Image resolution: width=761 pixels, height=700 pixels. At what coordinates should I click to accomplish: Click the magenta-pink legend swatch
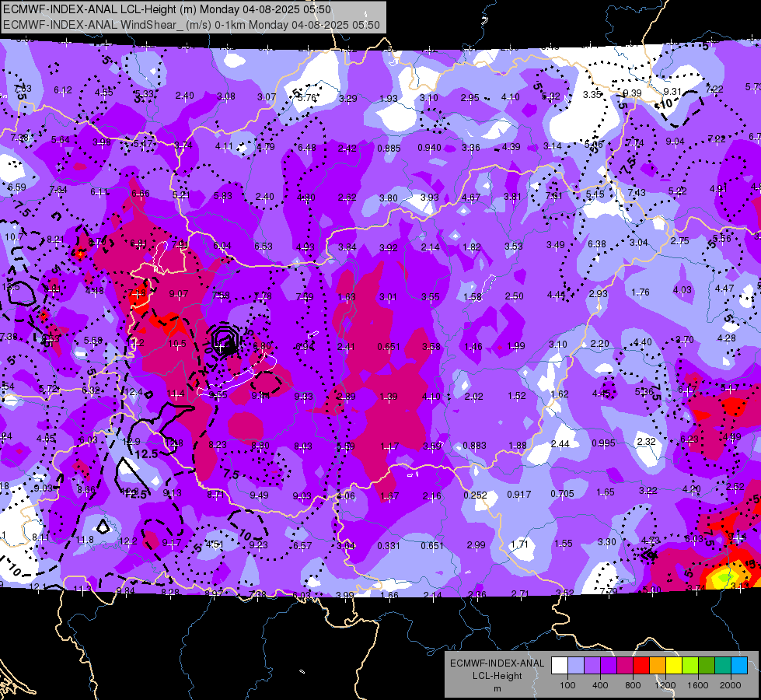pos(625,666)
